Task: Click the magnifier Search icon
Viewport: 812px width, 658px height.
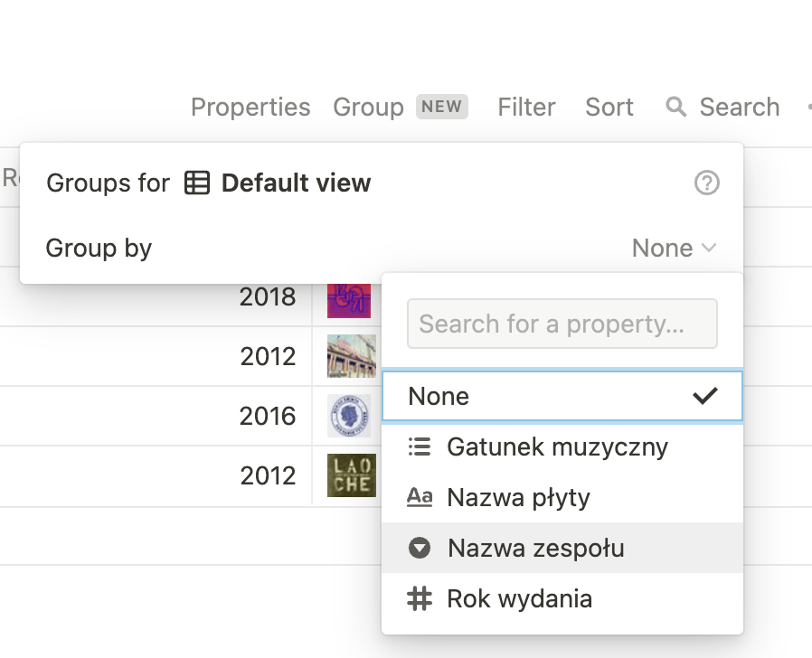Action: (675, 107)
